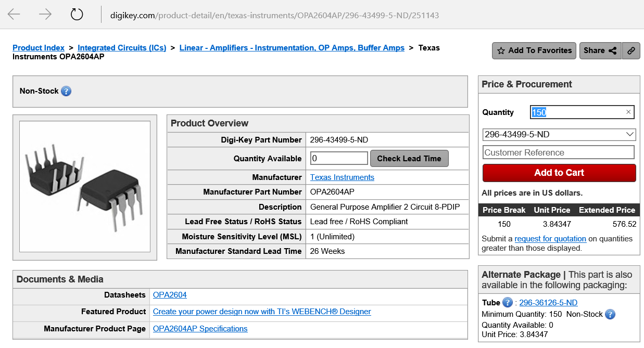This screenshot has width=644, height=348.
Task: Select manufacturer part number OPA2604AP text
Action: pyautogui.click(x=332, y=192)
